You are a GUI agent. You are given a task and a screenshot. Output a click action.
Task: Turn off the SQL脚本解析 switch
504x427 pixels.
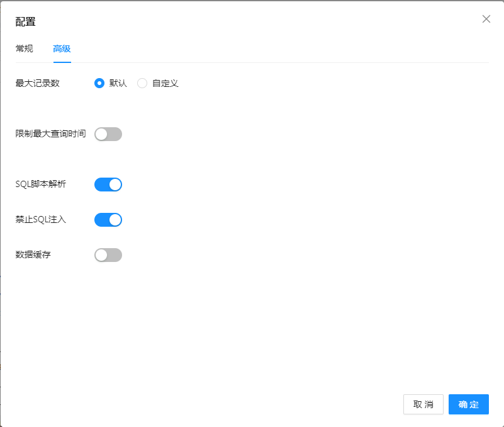(108, 185)
